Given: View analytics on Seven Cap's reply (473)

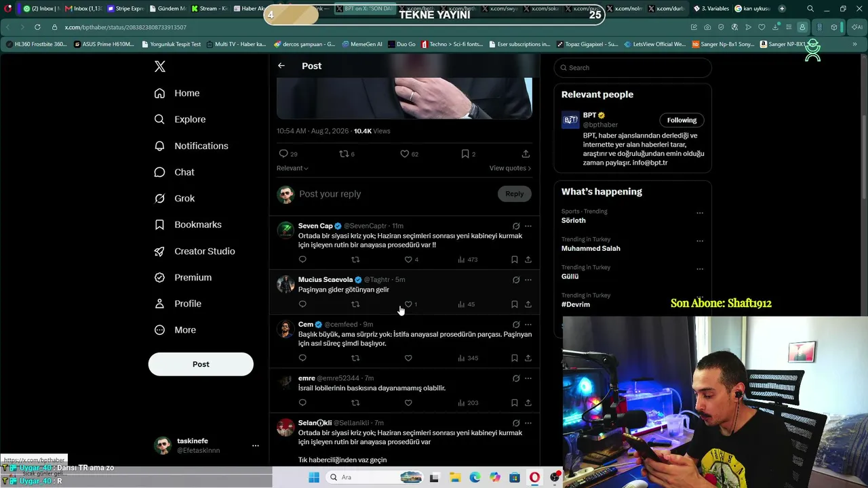Looking at the screenshot, I should 467,260.
